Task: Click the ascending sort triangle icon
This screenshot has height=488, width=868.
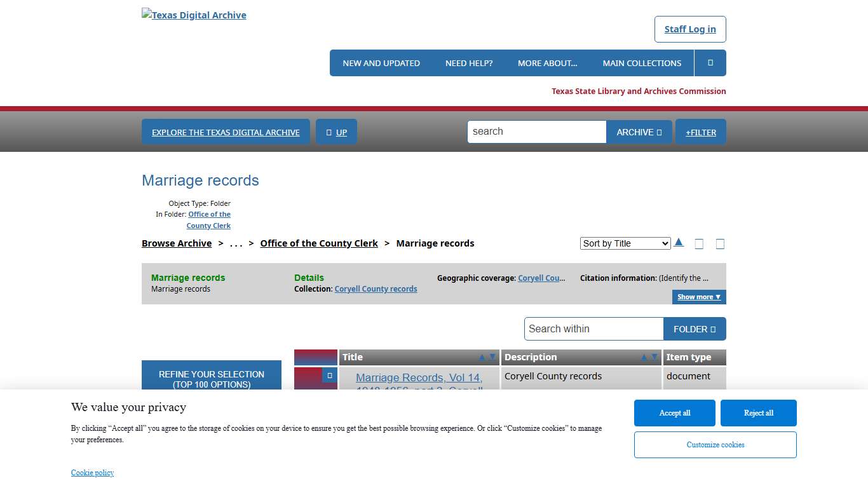Action: point(679,242)
